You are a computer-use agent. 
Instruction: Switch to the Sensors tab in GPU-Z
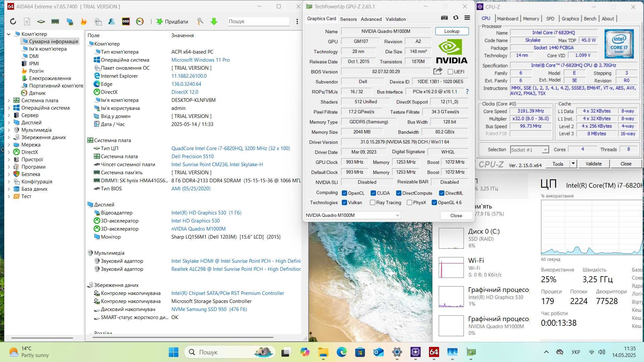point(348,19)
